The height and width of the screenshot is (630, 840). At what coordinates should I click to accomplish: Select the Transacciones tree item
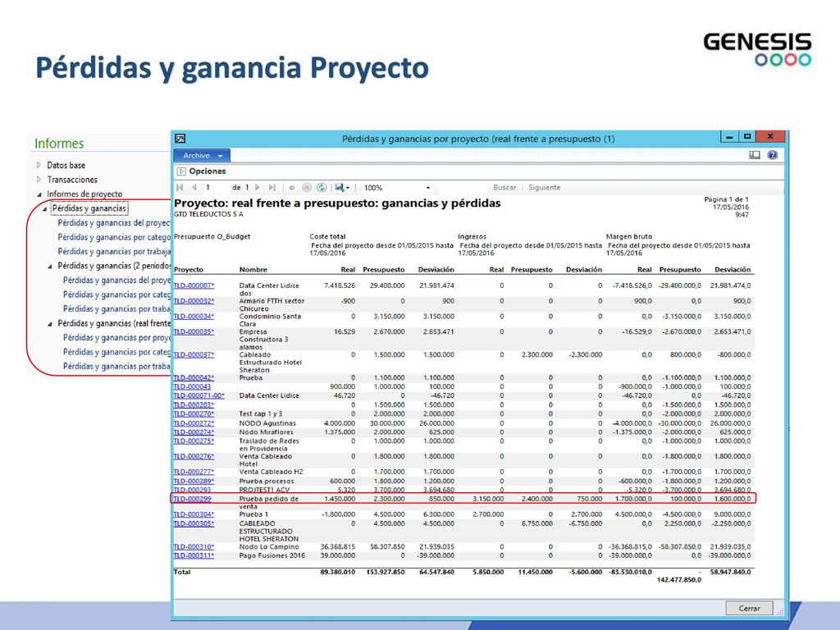[x=72, y=180]
